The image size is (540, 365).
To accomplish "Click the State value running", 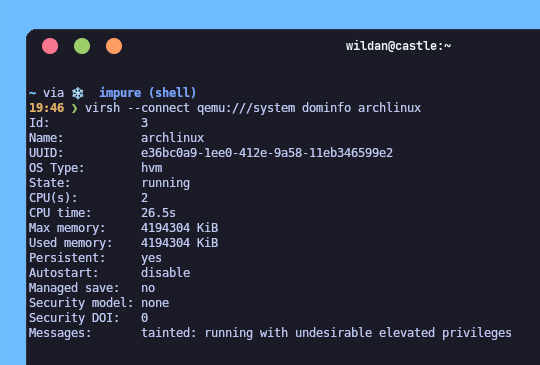I will coord(166,184).
